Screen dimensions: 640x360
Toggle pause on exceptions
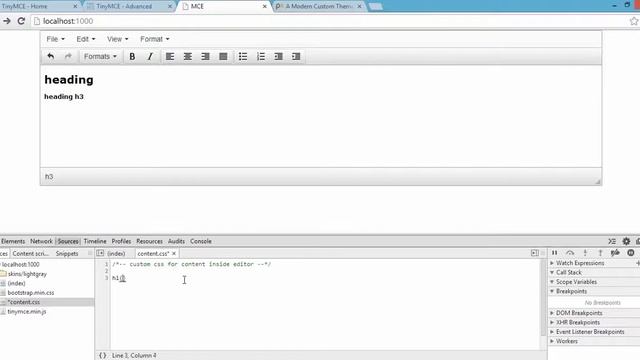[631, 253]
